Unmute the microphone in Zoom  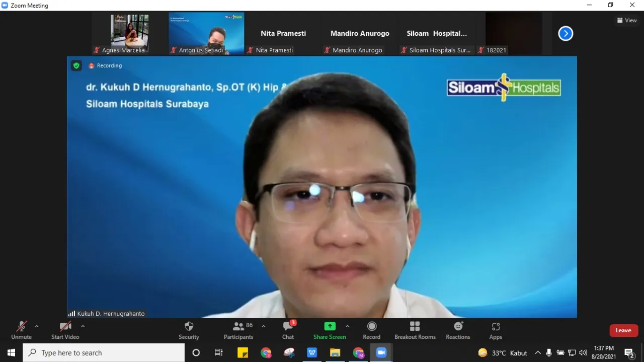(21, 330)
